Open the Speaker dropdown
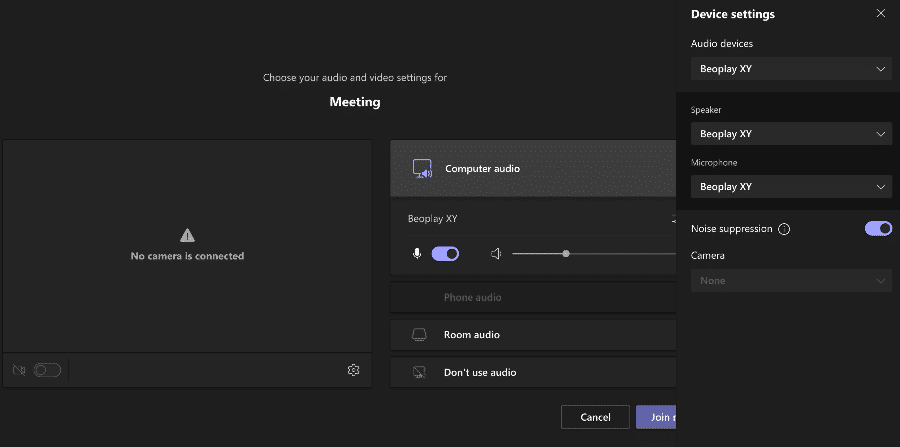Image resolution: width=900 pixels, height=447 pixels. (x=792, y=134)
